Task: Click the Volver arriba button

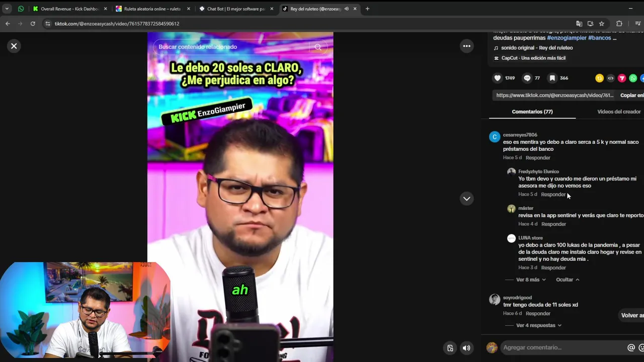Action: pos(632,315)
